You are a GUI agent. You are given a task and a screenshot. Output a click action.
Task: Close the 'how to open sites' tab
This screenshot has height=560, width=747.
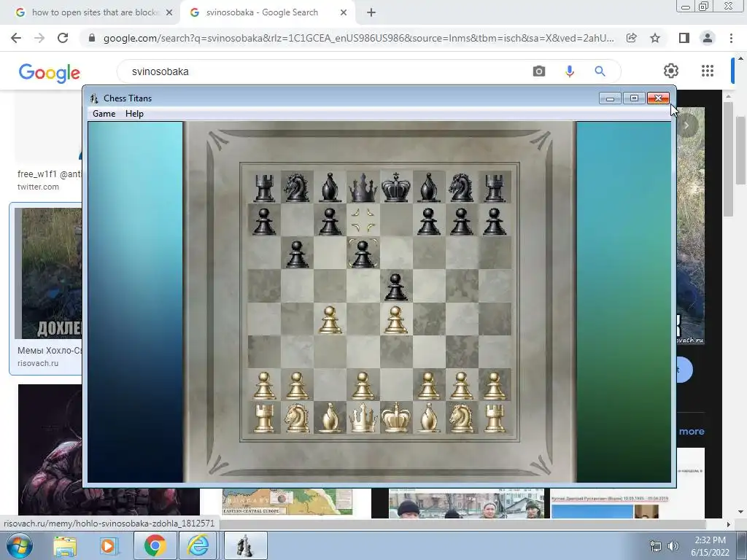point(169,12)
